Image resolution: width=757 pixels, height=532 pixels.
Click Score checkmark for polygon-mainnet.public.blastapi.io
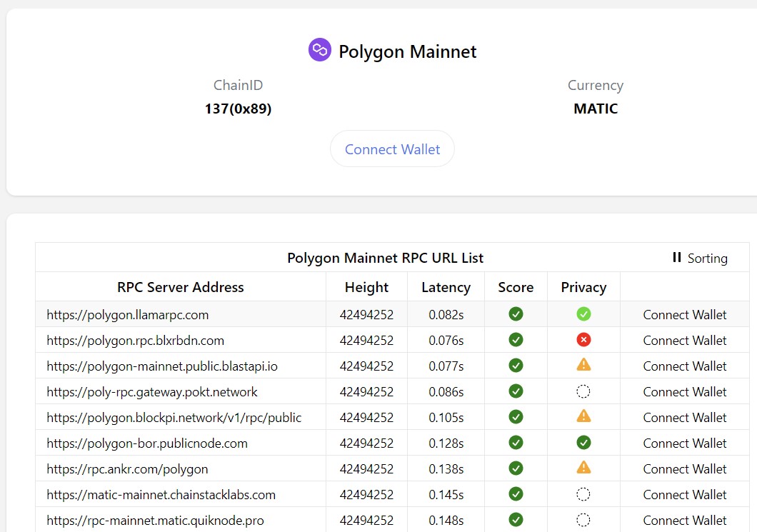[516, 366]
